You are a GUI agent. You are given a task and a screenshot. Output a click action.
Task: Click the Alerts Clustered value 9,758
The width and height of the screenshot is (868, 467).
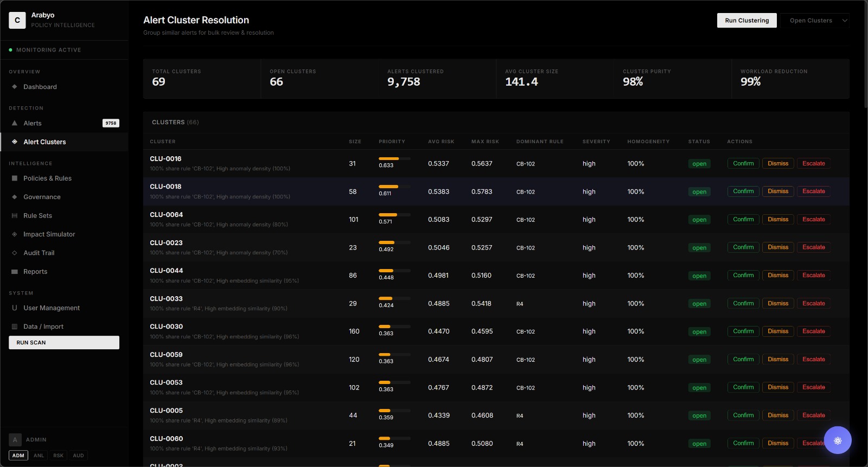pos(404,82)
